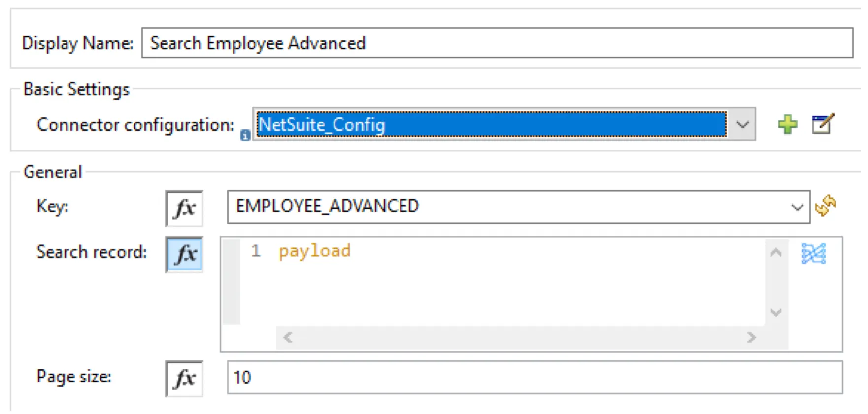Click the 'Display Name:' label
Viewport: 868px width, 414px height.
coord(78,43)
